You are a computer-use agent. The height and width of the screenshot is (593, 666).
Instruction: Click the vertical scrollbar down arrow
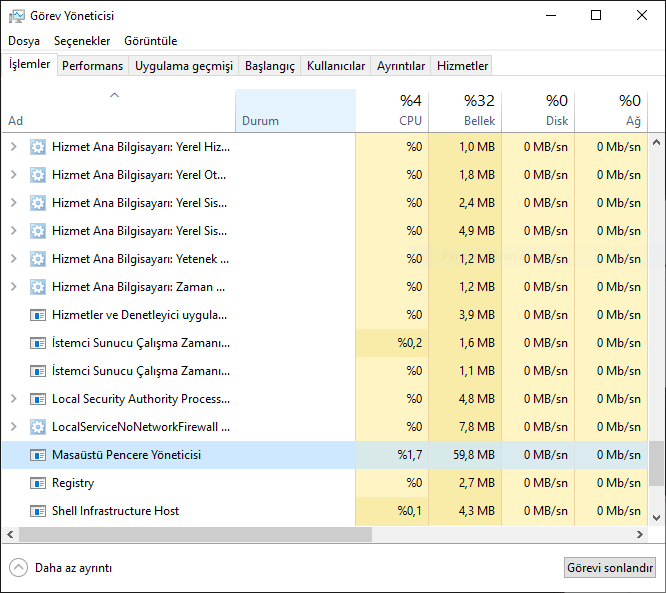[x=656, y=518]
